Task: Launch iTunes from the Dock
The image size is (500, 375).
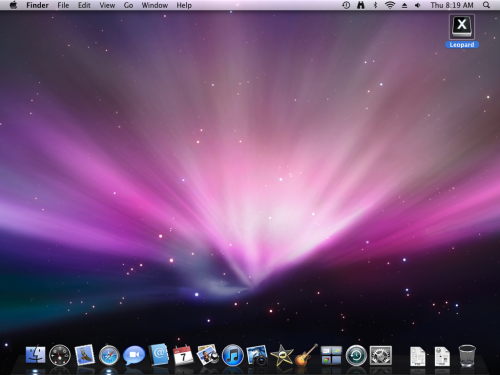Action: [233, 355]
